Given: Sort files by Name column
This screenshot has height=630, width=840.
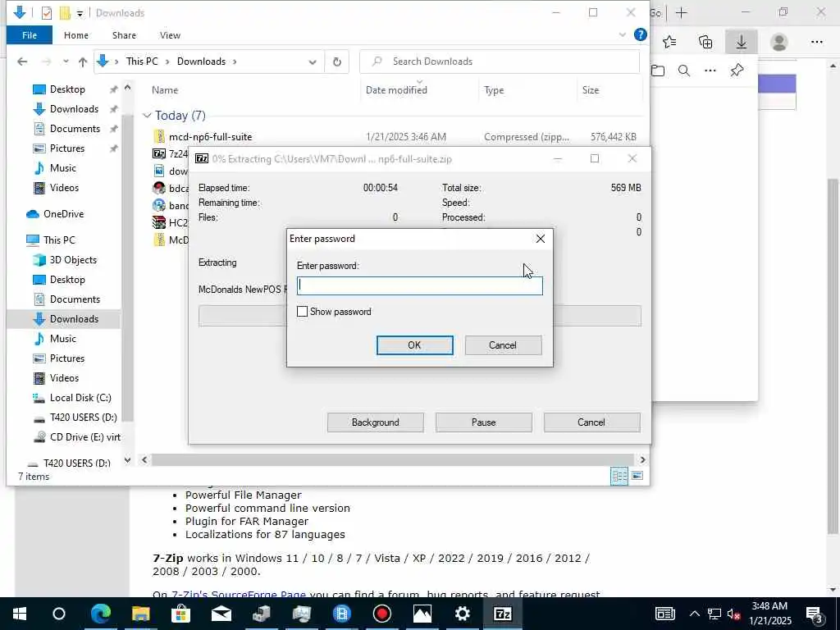Looking at the screenshot, I should pos(165,90).
